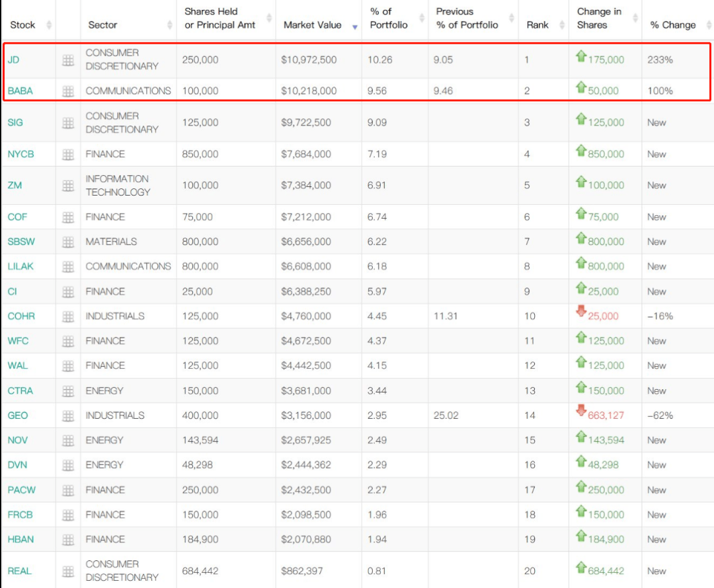
Task: Open the table icon beside NYCB
Action: (x=68, y=155)
